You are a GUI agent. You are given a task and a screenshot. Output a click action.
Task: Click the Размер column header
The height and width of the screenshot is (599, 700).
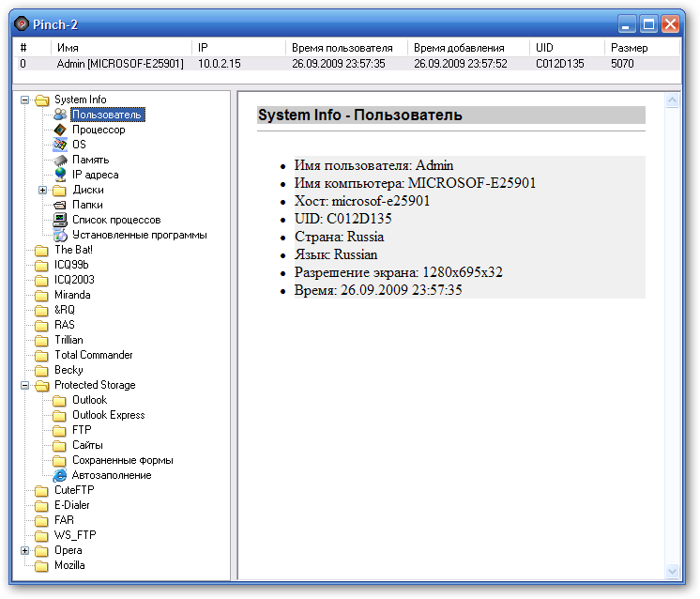coord(642,48)
